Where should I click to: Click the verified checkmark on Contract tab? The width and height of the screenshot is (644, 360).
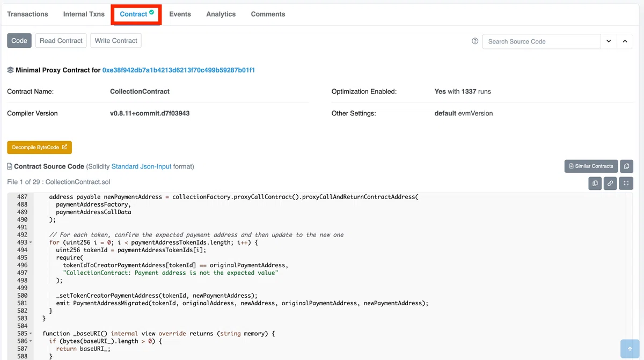152,12
